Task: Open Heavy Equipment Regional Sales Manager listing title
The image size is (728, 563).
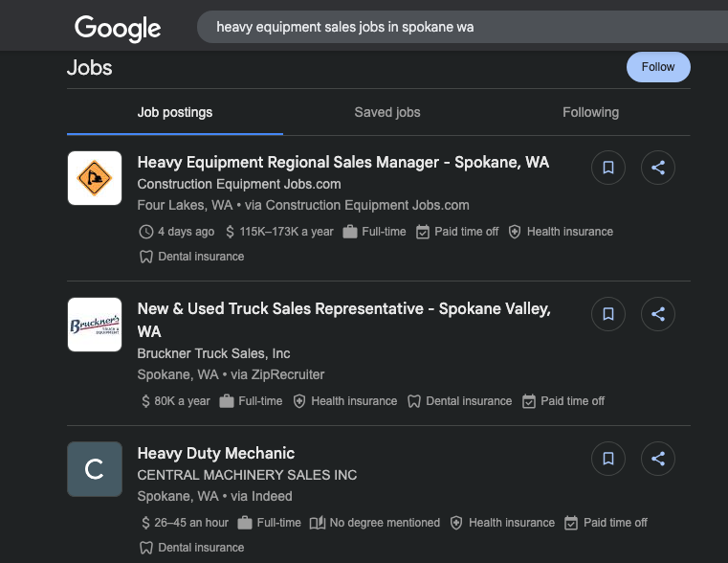Action: tap(342, 163)
